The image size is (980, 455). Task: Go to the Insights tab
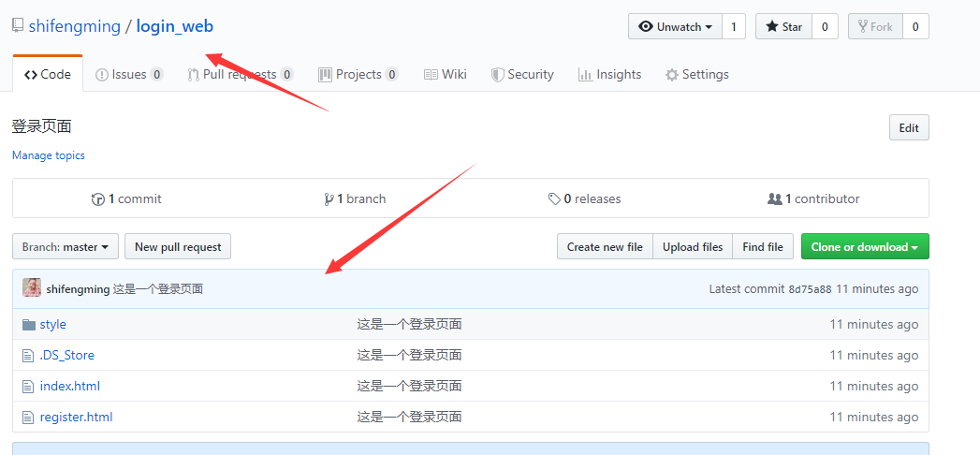point(609,75)
